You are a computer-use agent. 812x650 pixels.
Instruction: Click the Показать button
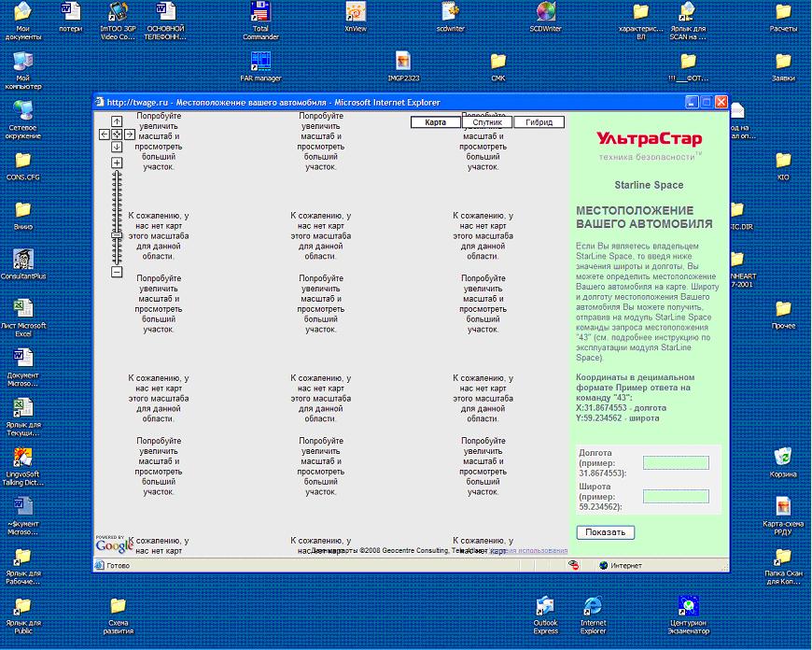click(606, 532)
